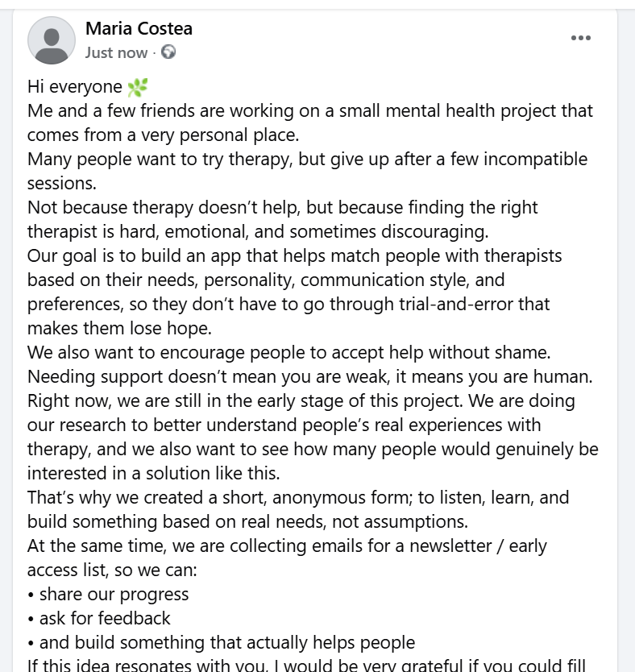The height and width of the screenshot is (672, 635).
Task: Open the Maria Costea profile name link
Action: pyautogui.click(x=139, y=30)
